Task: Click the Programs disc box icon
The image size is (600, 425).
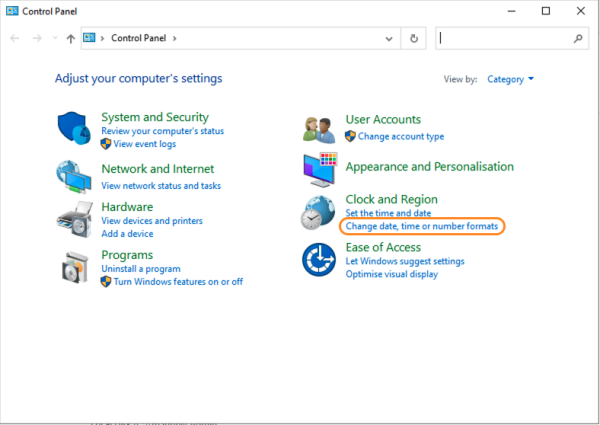Action: (75, 266)
